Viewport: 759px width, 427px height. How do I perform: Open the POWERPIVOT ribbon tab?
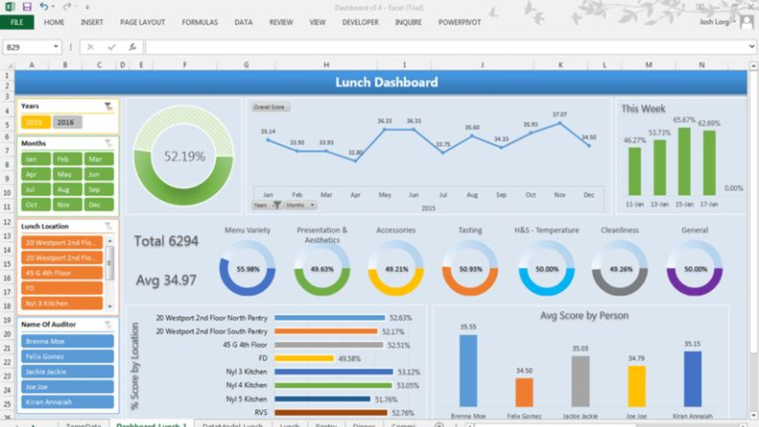point(460,22)
